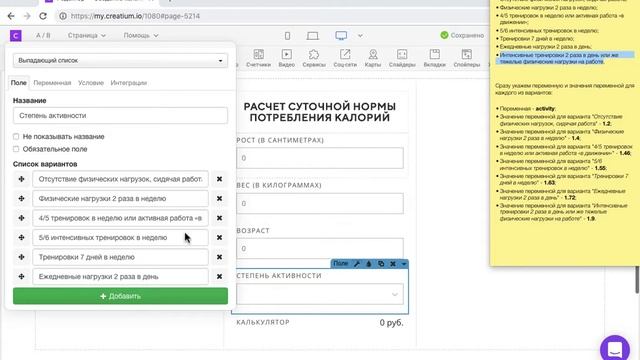
Task: Remove option Отсутствие физических нагрузок
Action: click(x=219, y=179)
